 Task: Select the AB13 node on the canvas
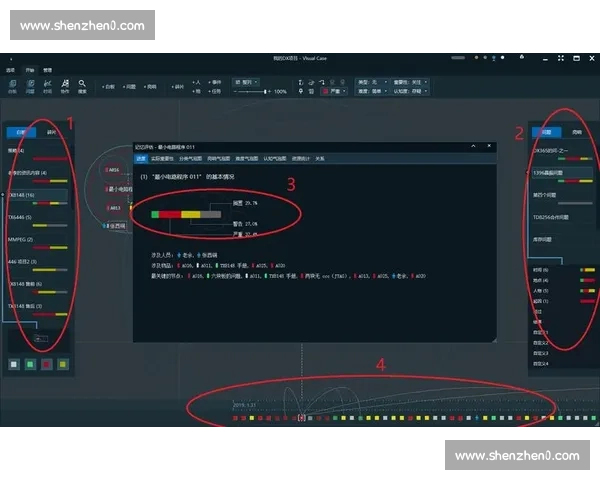click(x=114, y=208)
